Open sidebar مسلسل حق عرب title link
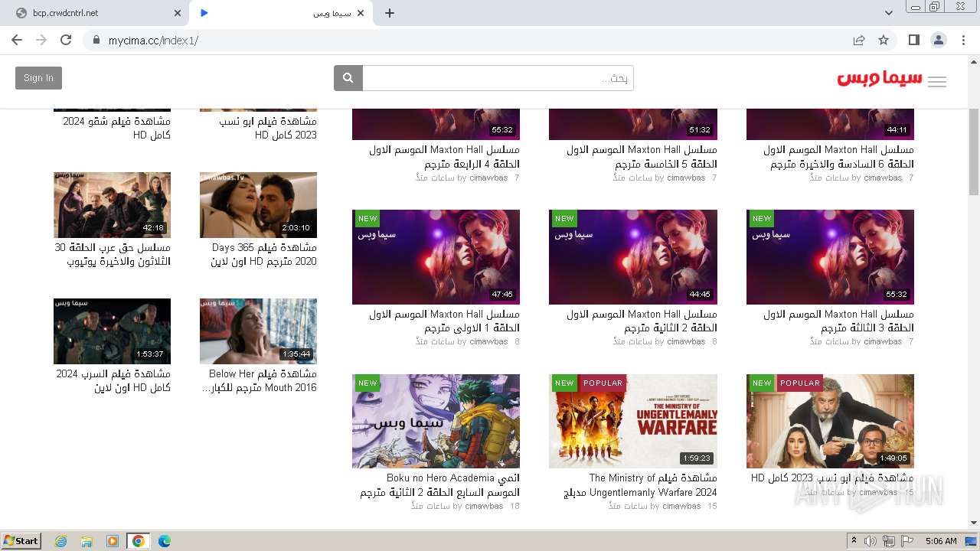Screen dimensions: 980x551 (x=113, y=255)
